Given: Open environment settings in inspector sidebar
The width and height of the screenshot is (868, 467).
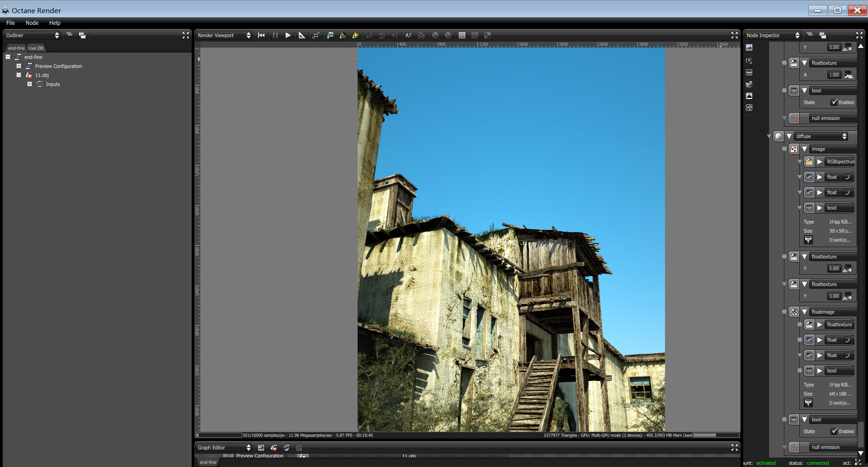Looking at the screenshot, I should coord(749,84).
